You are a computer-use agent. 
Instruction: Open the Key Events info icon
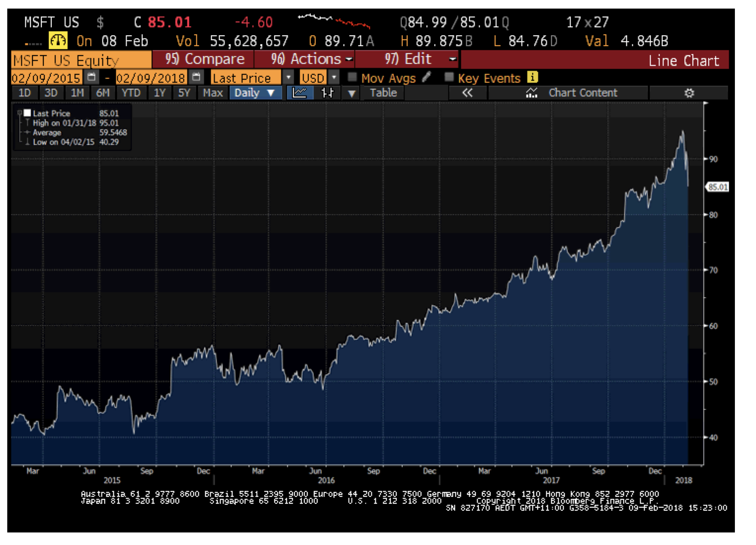(532, 77)
